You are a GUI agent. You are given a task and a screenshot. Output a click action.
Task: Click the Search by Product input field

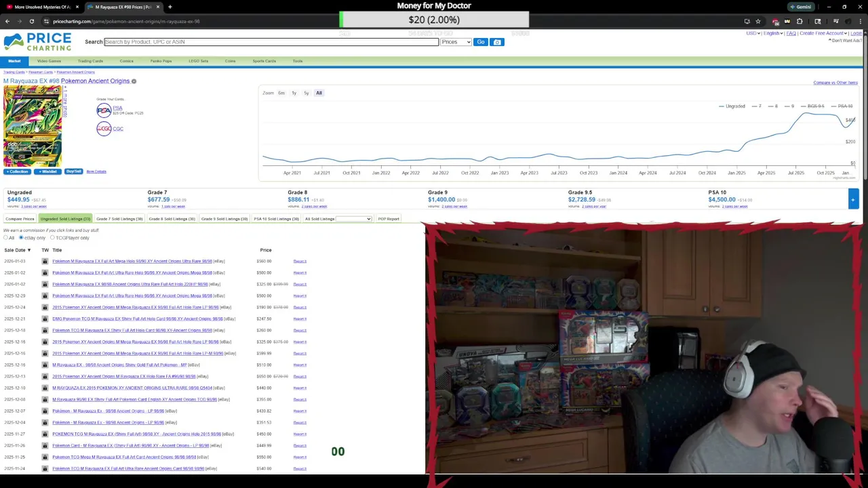pos(271,42)
